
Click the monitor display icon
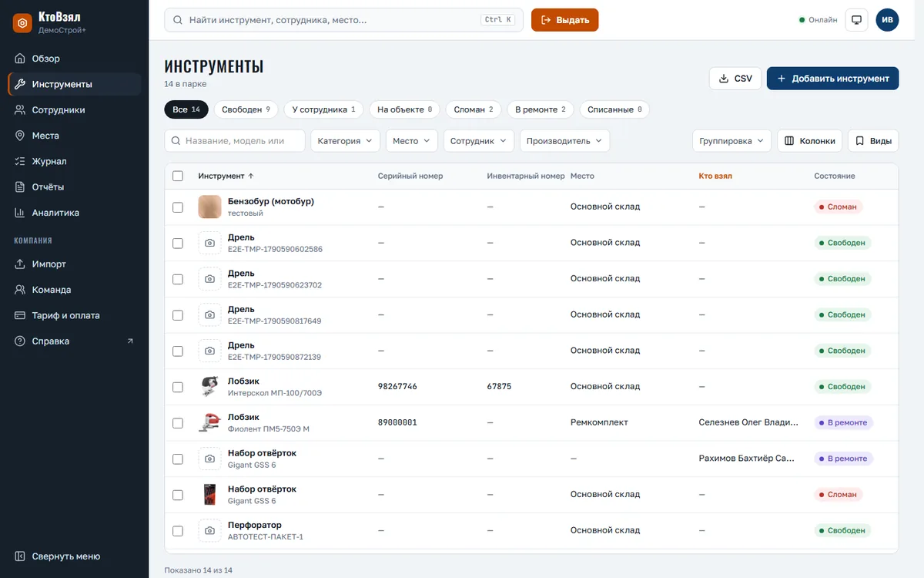(x=856, y=20)
